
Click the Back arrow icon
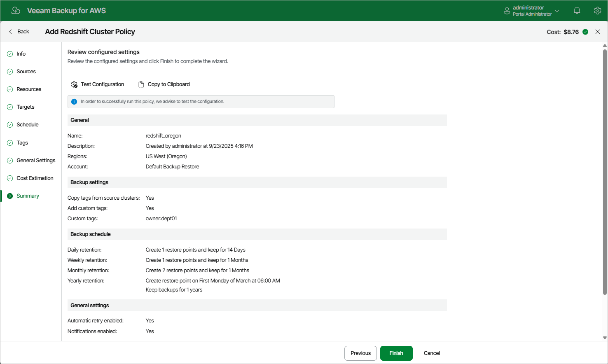pyautogui.click(x=11, y=32)
